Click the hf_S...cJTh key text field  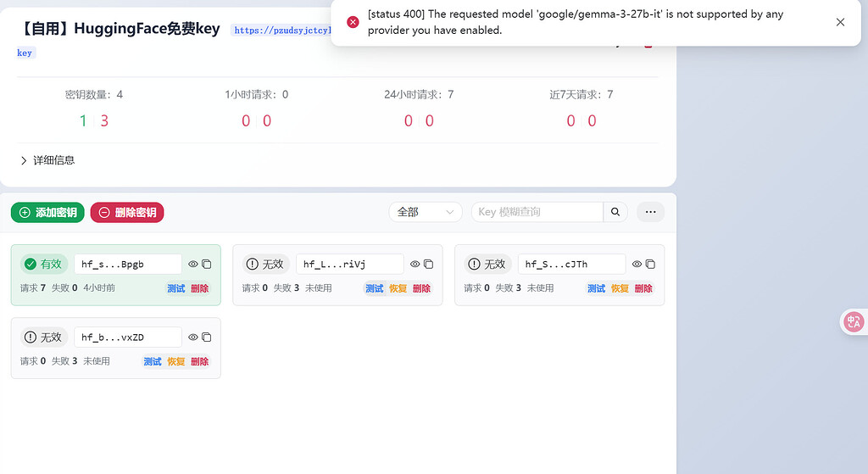coord(572,264)
